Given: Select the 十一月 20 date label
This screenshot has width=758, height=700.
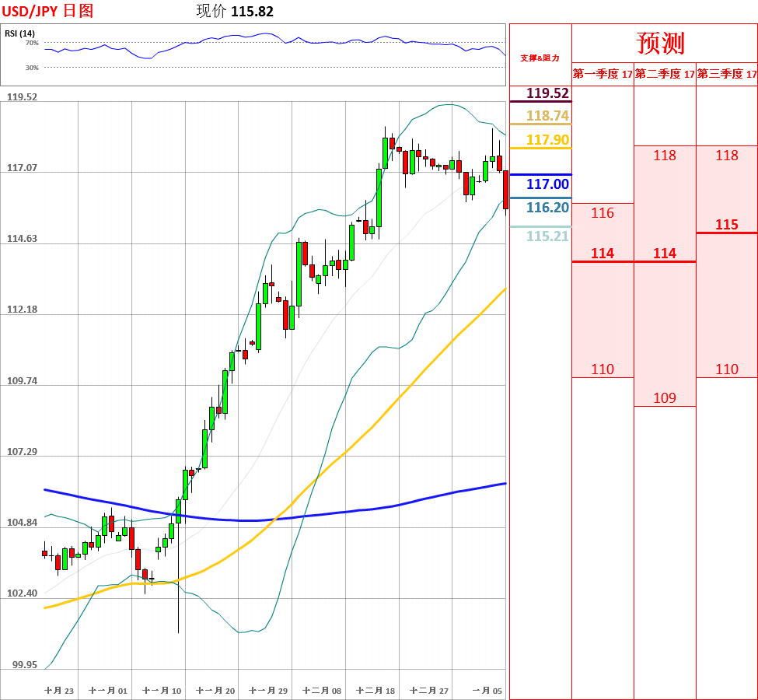Looking at the screenshot, I should [x=215, y=691].
